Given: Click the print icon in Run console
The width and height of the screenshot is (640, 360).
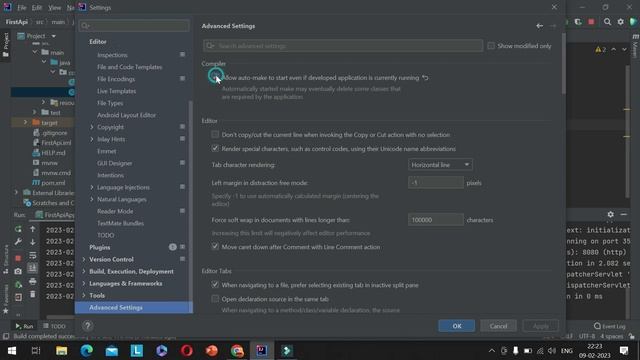Looking at the screenshot, I should pos(33,282).
